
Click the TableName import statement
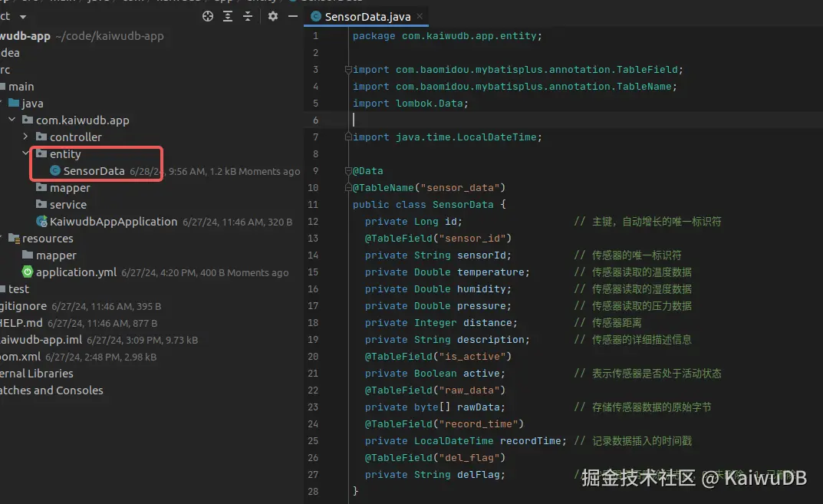[515, 86]
